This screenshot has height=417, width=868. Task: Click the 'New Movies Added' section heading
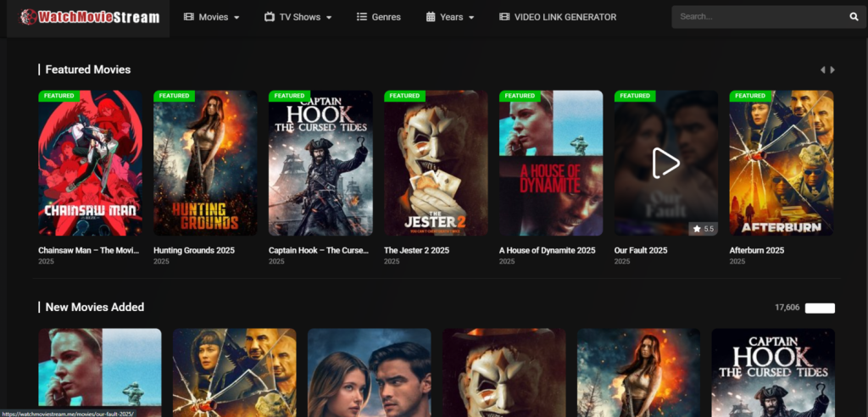tap(95, 307)
